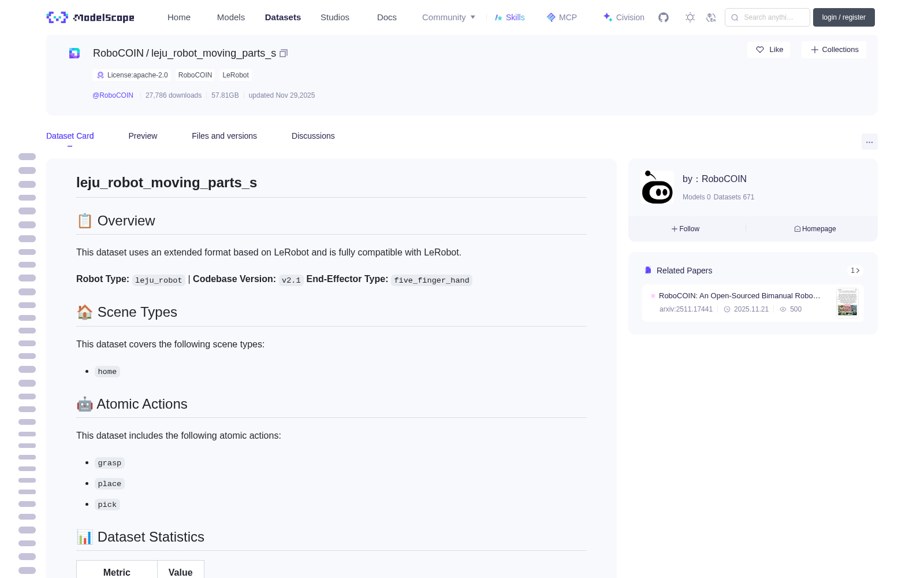Switch to the Discussions tab
The height and width of the screenshot is (578, 924).
[313, 136]
